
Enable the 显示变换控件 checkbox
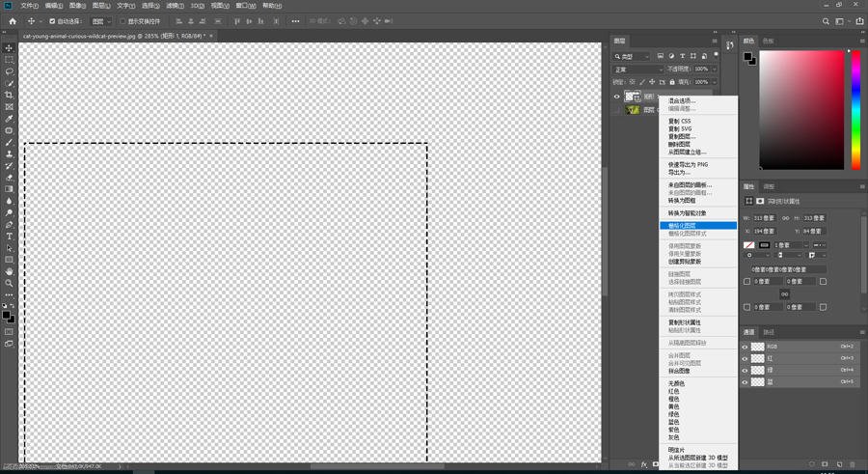(x=122, y=21)
